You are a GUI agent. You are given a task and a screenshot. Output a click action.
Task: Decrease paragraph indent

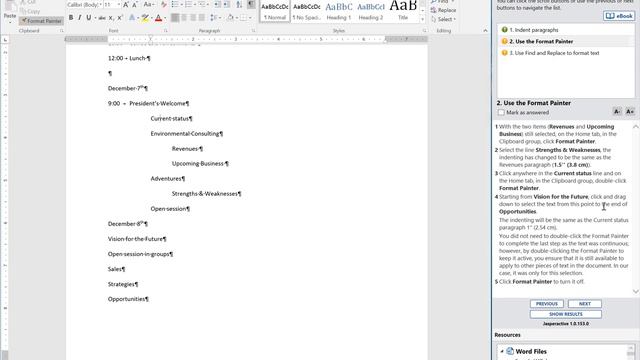[x=218, y=5]
